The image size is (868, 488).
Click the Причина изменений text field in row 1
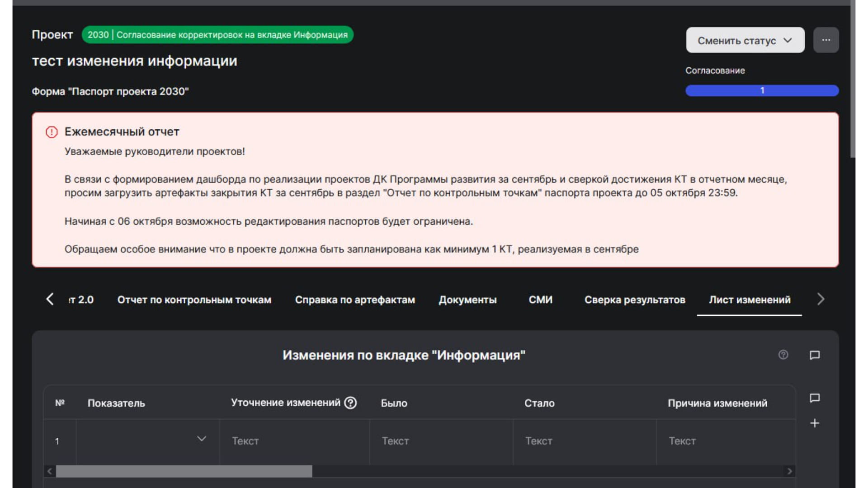(726, 441)
